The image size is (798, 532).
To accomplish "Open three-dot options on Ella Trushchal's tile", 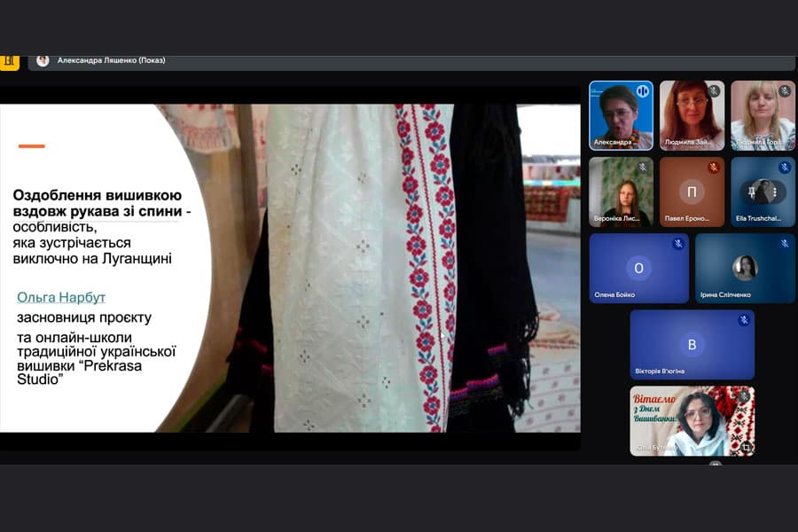I will (775, 192).
